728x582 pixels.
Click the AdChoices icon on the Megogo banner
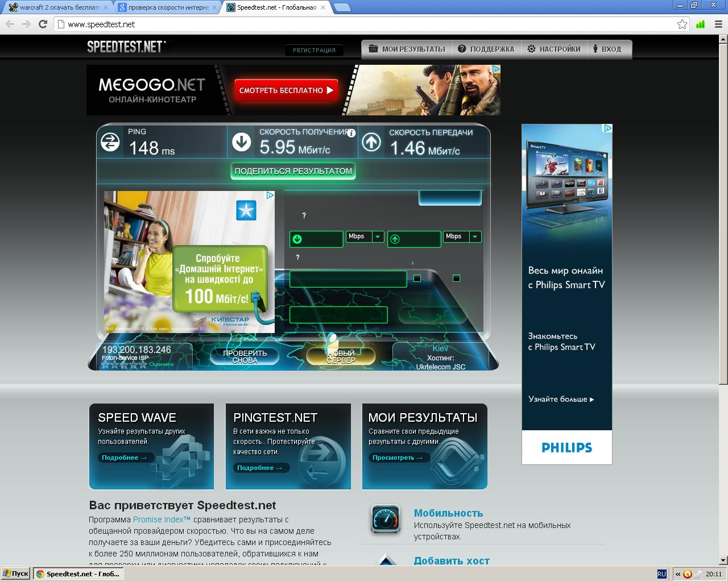495,69
